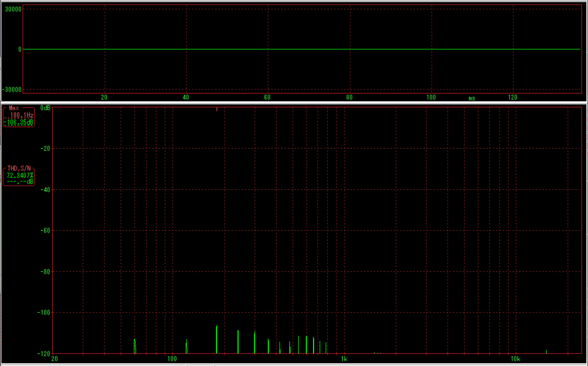Click the 0dB label on spectrum axis
The height and width of the screenshot is (366, 588).
(x=45, y=108)
